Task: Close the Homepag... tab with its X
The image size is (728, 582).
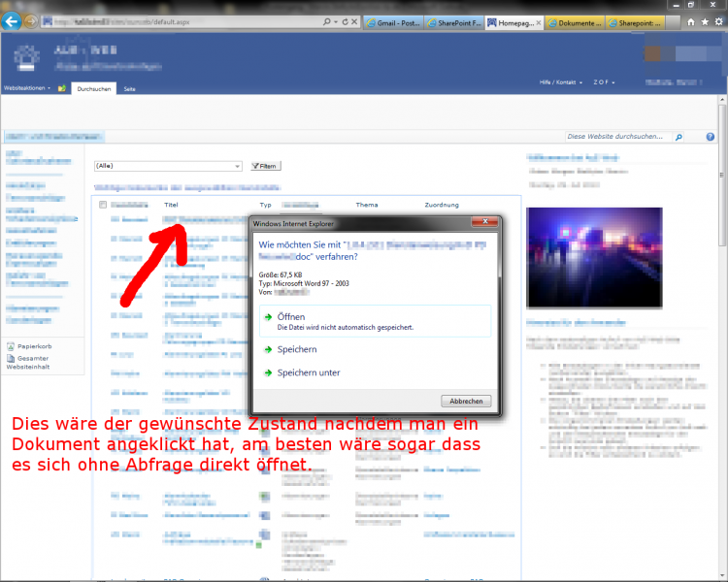Action: click(x=539, y=22)
